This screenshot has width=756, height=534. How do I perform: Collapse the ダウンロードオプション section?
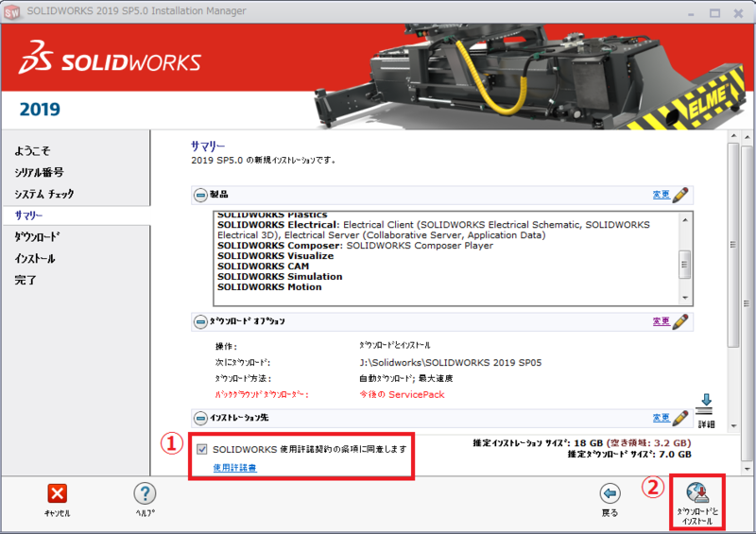pos(200,321)
